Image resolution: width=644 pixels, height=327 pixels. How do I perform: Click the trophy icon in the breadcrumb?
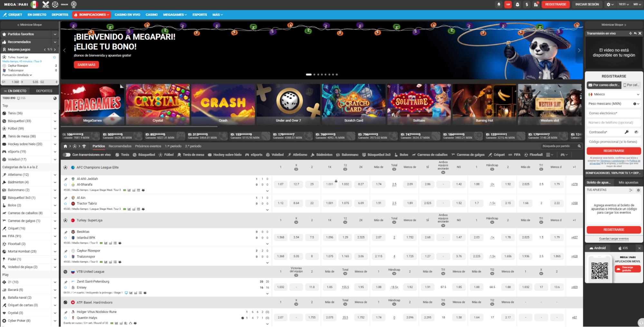[x=84, y=146]
